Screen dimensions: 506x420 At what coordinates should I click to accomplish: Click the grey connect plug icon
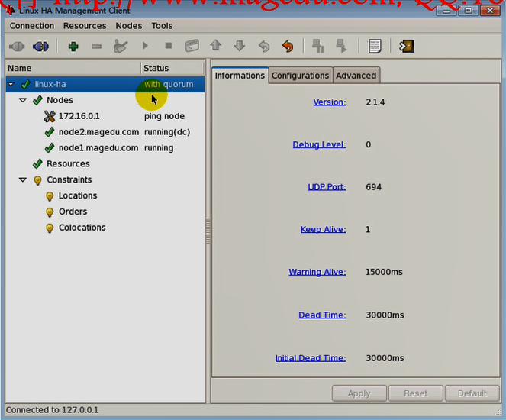pyautogui.click(x=17, y=47)
